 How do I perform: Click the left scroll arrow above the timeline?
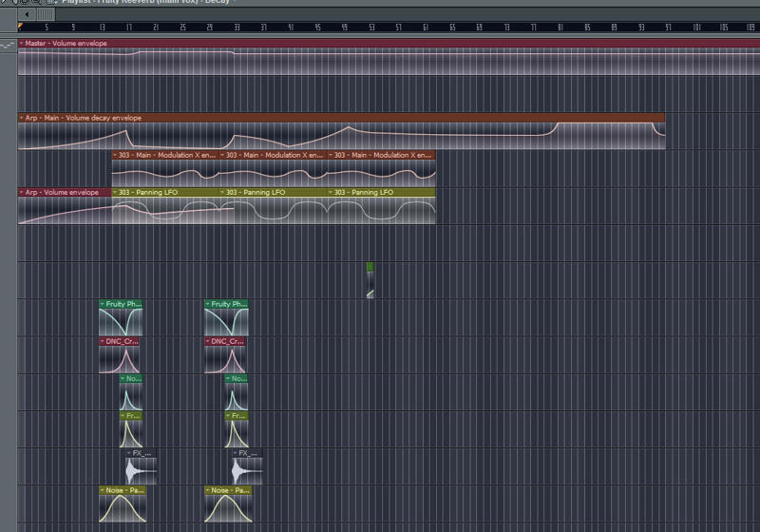pos(27,14)
